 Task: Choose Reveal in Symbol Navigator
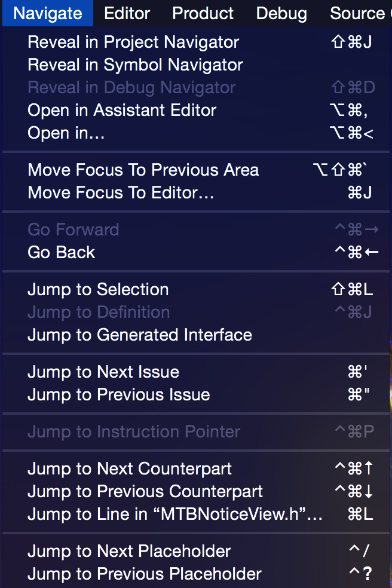click(135, 65)
